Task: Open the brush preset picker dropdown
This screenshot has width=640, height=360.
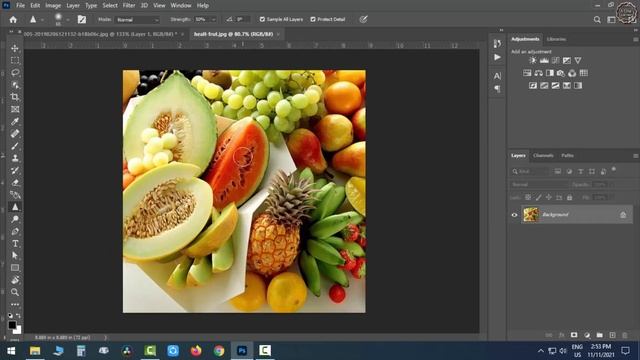Action: [x=68, y=19]
